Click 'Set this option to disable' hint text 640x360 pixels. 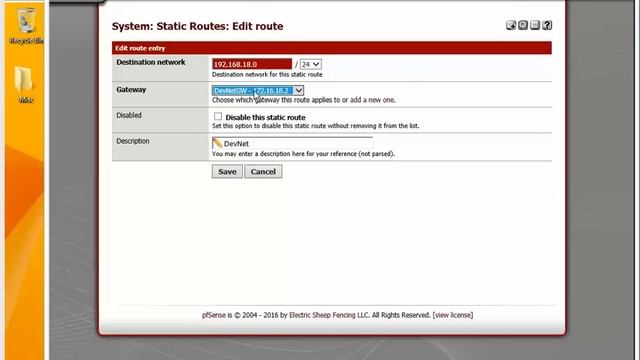click(316, 126)
